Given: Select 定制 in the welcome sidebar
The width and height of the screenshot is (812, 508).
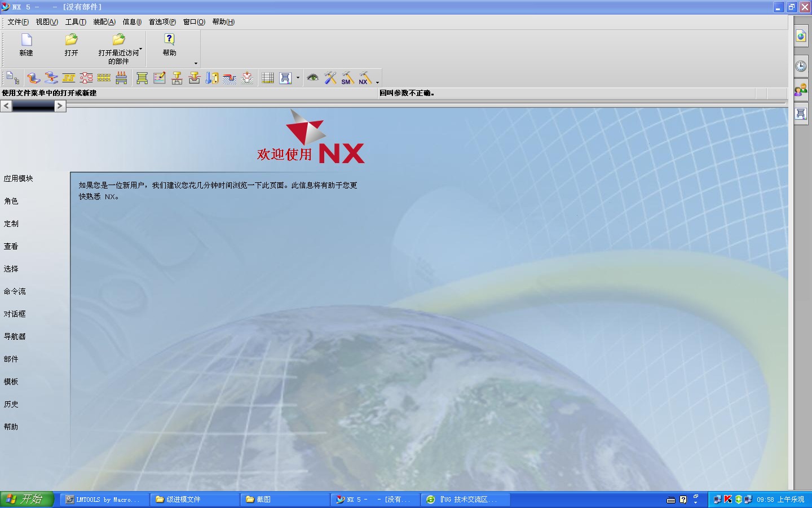Looking at the screenshot, I should click(x=11, y=224).
